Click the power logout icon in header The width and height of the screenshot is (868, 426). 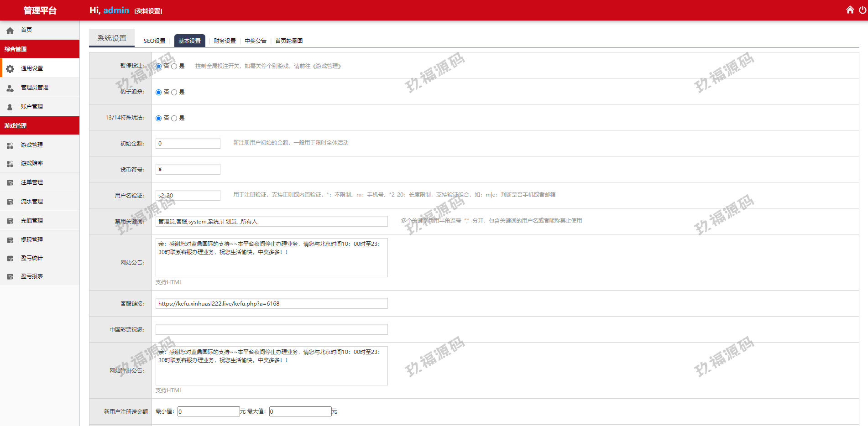tap(862, 10)
